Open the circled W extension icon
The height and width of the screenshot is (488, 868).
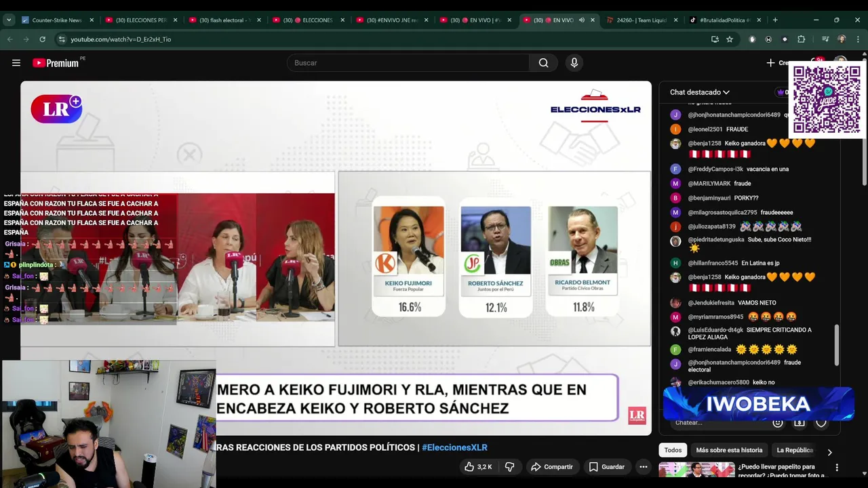(x=768, y=39)
